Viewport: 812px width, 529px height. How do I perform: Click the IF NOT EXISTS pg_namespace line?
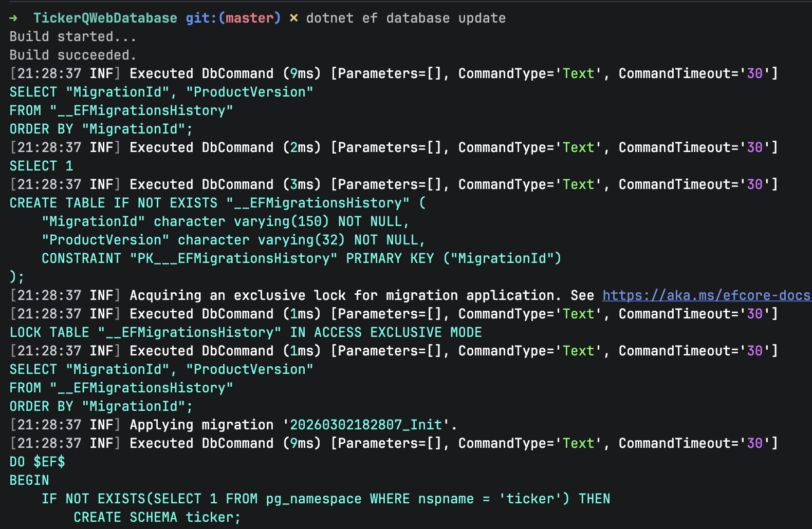[325, 499]
